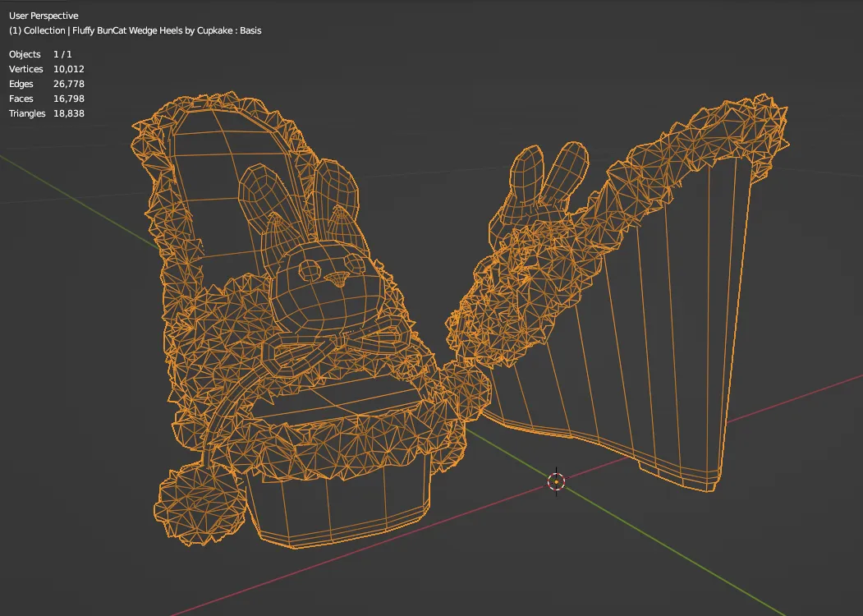Image resolution: width=863 pixels, height=616 pixels.
Task: Click the Vertices "10,012" statistic
Action: pyautogui.click(x=69, y=69)
